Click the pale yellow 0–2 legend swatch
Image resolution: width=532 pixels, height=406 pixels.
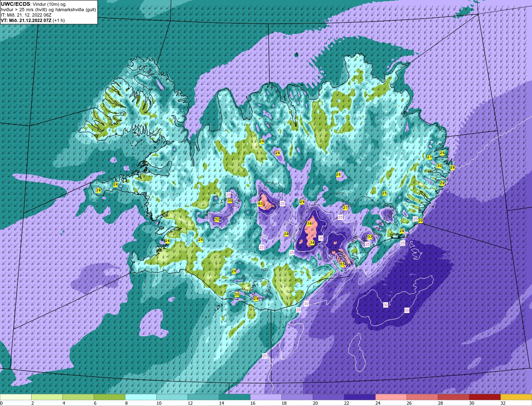pos(16,397)
